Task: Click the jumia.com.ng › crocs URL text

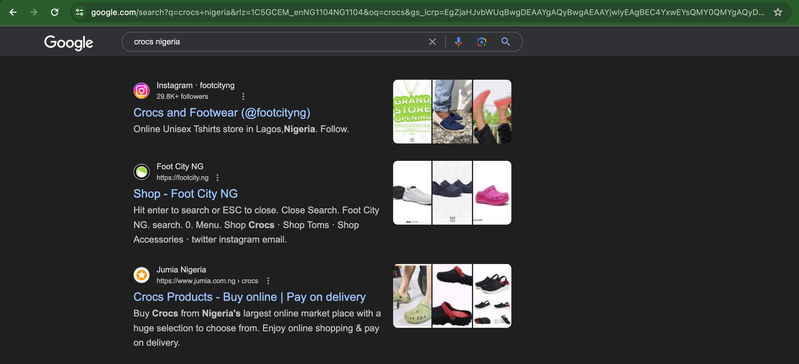Action: click(x=207, y=281)
